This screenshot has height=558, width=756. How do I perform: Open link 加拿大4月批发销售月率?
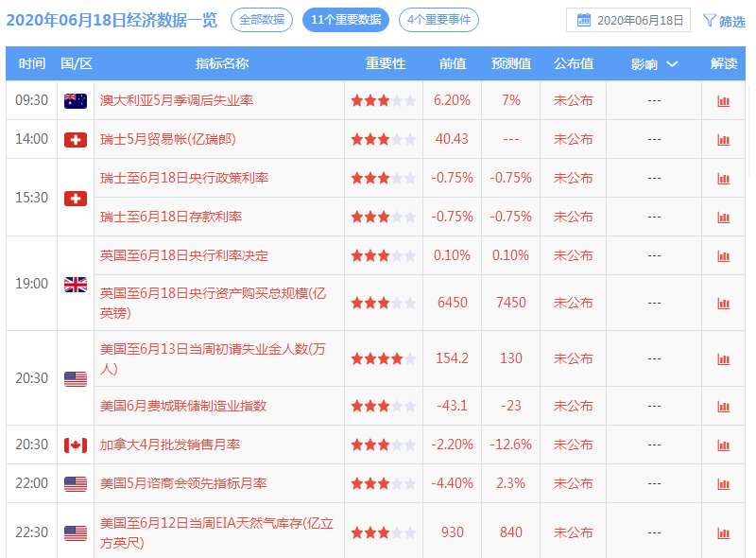[x=170, y=445]
